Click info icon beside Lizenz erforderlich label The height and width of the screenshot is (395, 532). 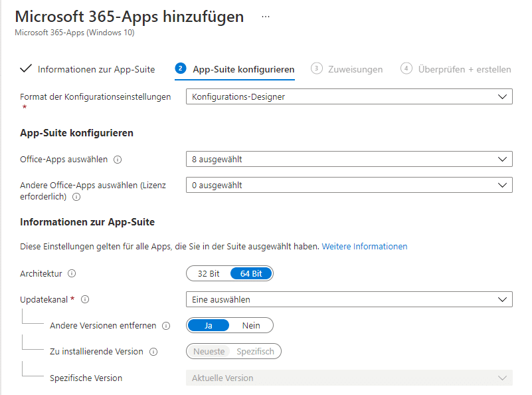[76, 197]
